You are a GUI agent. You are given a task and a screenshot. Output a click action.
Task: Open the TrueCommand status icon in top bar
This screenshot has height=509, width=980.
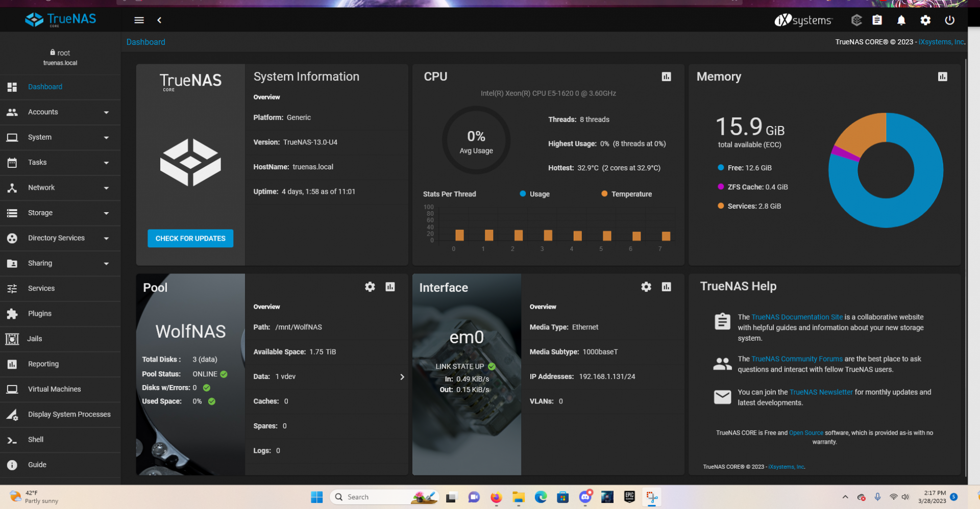coord(856,20)
